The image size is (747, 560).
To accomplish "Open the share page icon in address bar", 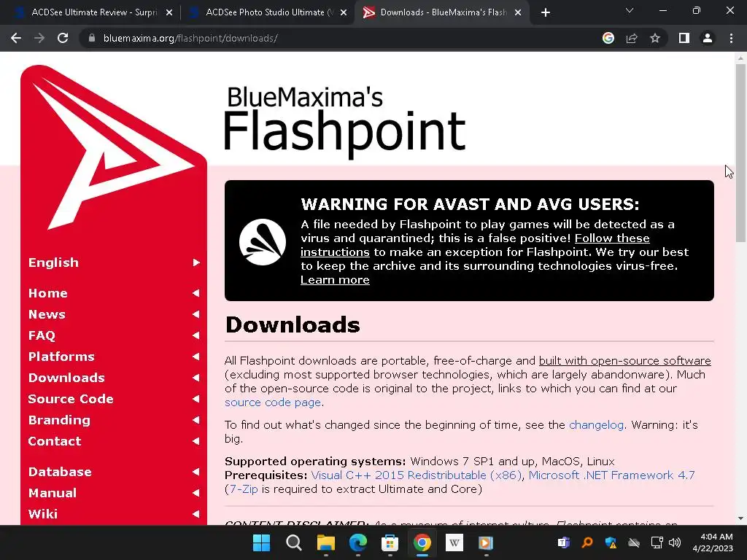I will point(632,38).
